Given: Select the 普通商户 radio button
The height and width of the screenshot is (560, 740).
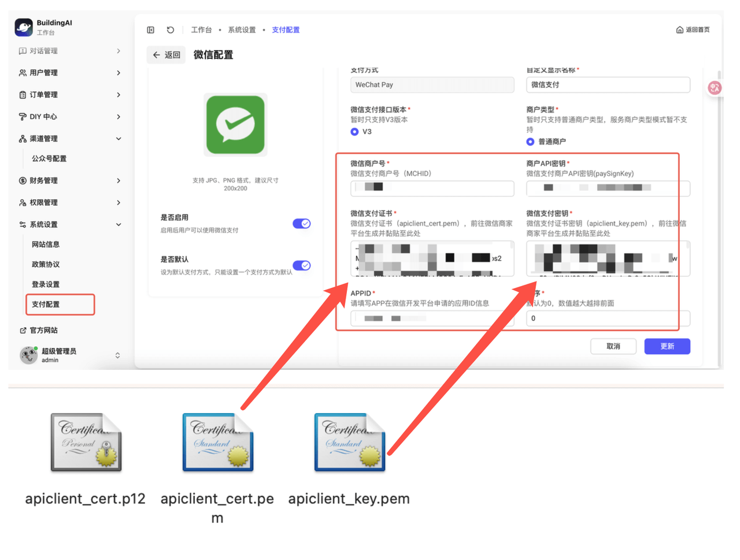Looking at the screenshot, I should (530, 142).
